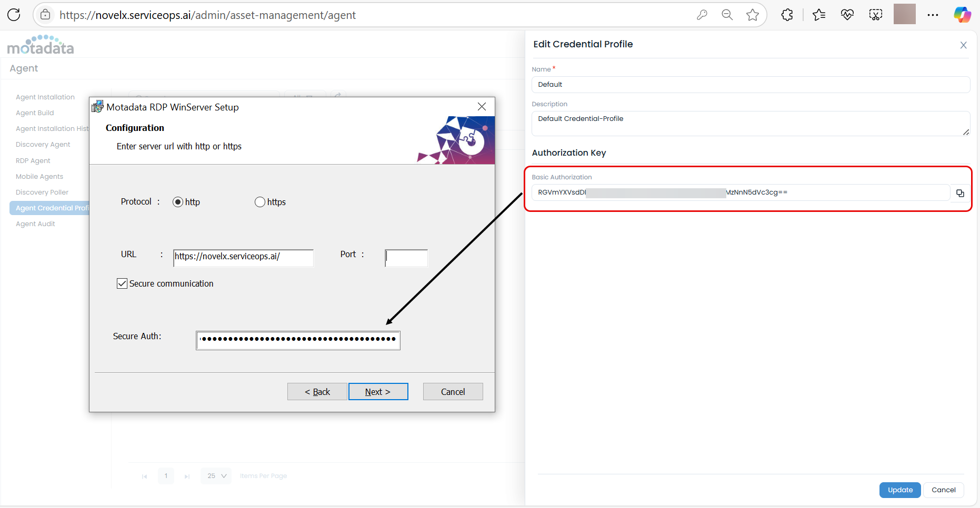Go to the first page of results

(x=144, y=476)
